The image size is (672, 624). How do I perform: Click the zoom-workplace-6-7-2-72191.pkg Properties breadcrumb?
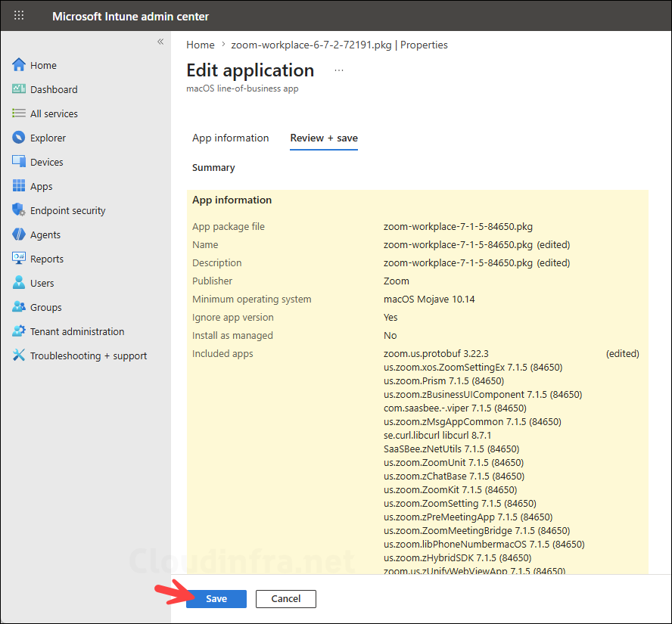[340, 45]
